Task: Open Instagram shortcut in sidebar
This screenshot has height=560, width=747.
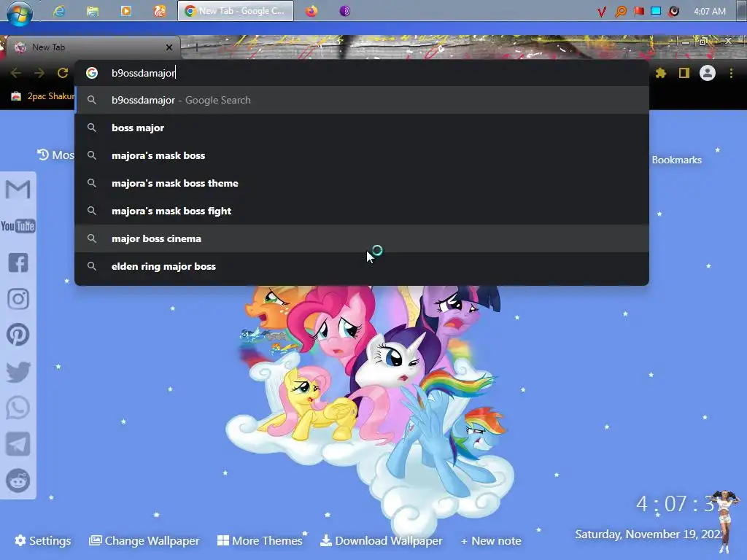Action: pos(18,299)
